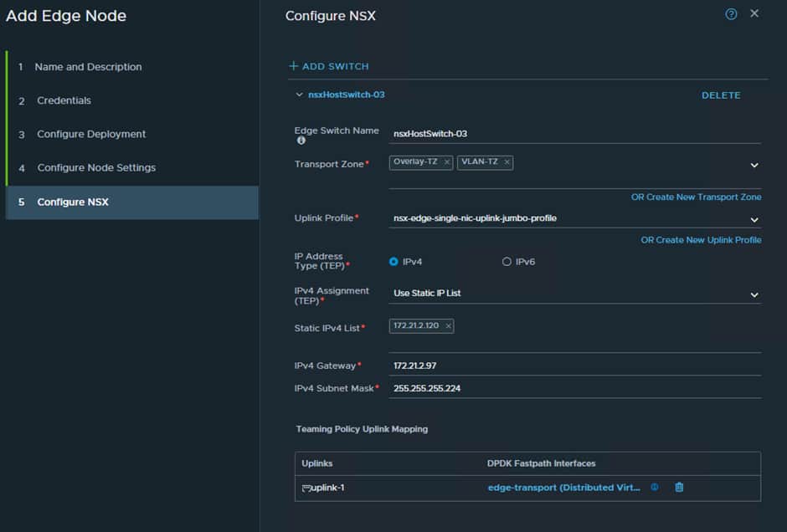This screenshot has height=532, width=787.
Task: Click DELETE for nsxHostSwitch-03
Action: [721, 95]
